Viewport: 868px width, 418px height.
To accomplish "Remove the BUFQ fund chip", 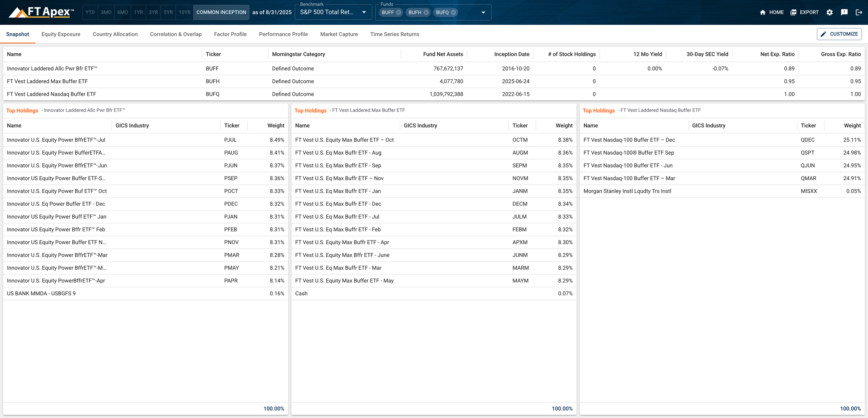I will pos(453,13).
